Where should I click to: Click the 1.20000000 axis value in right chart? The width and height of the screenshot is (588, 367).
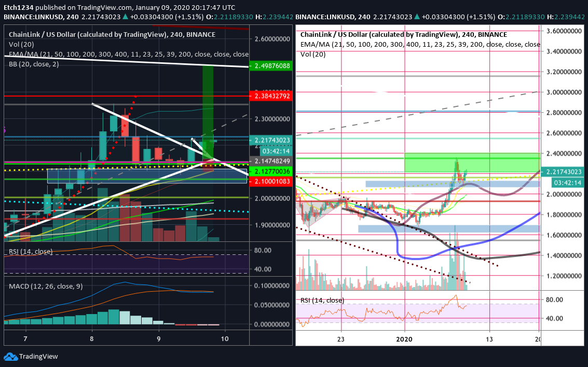point(564,276)
